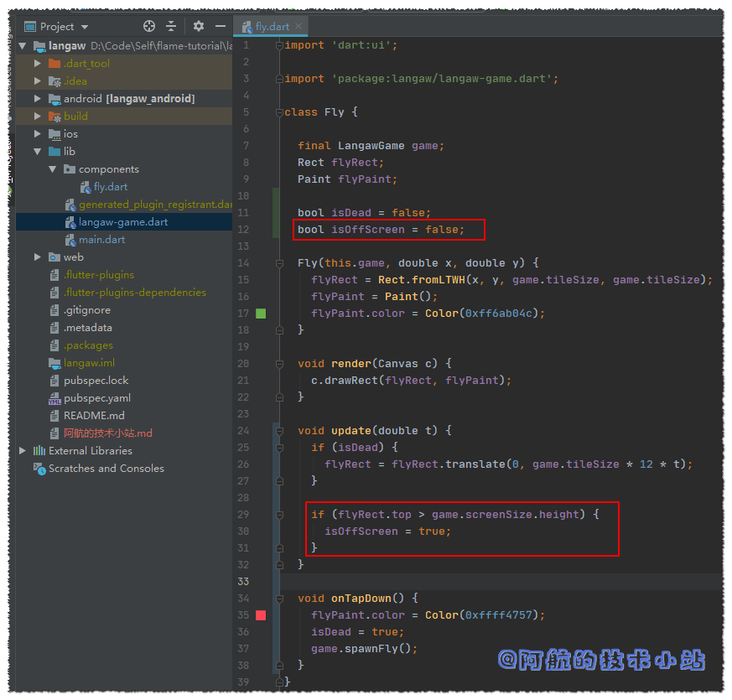732x700 pixels.
Task: Collapse the lib folder
Action: pyautogui.click(x=37, y=152)
